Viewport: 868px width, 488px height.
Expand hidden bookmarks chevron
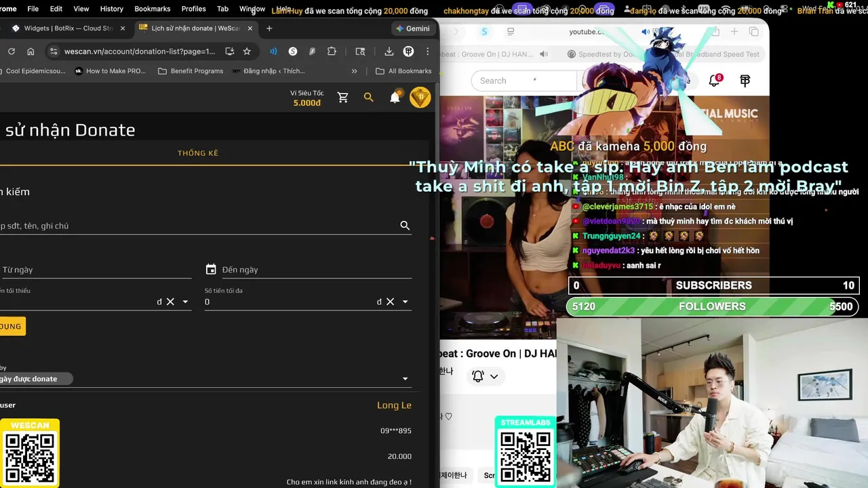pos(354,71)
